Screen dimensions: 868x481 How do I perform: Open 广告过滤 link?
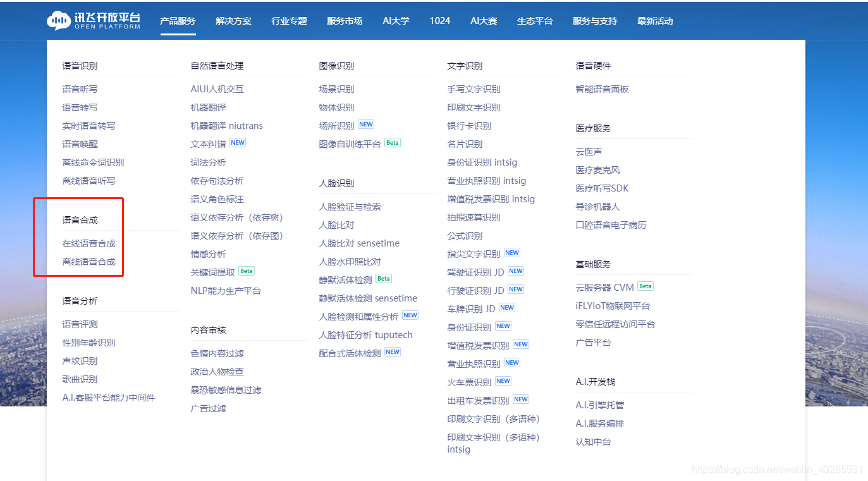(209, 408)
